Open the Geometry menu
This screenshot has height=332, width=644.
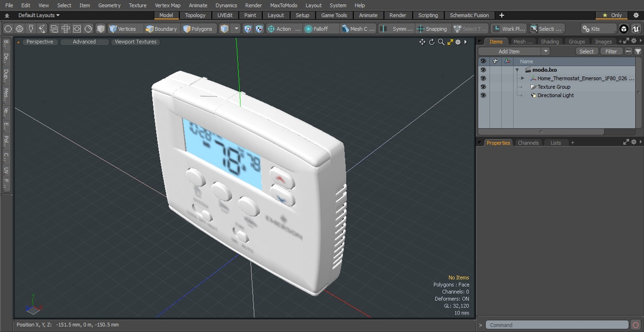point(109,5)
